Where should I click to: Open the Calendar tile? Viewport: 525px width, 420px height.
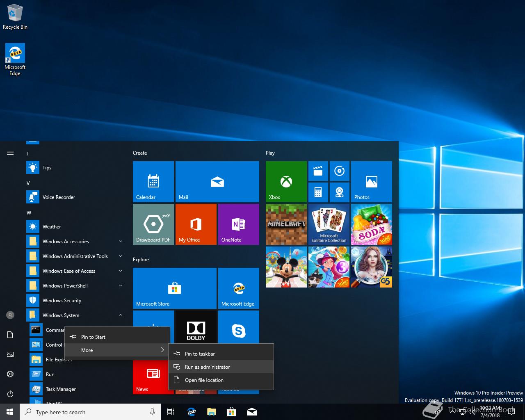pos(153,182)
